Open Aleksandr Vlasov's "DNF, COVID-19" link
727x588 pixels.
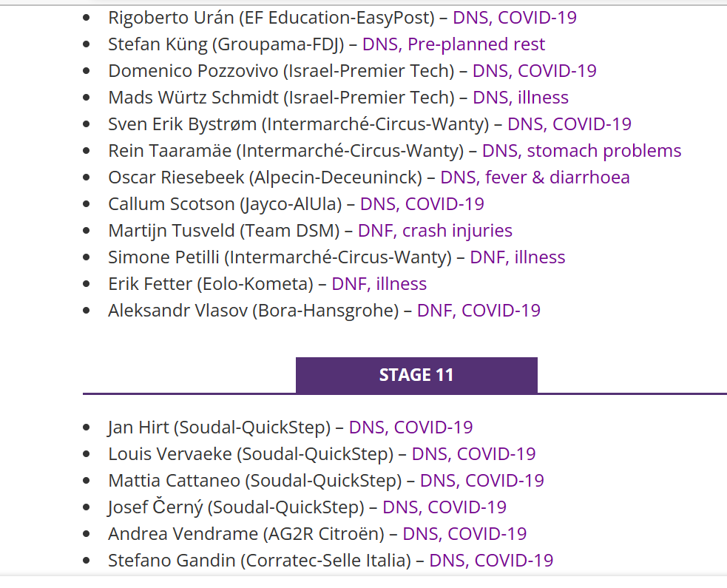479,311
